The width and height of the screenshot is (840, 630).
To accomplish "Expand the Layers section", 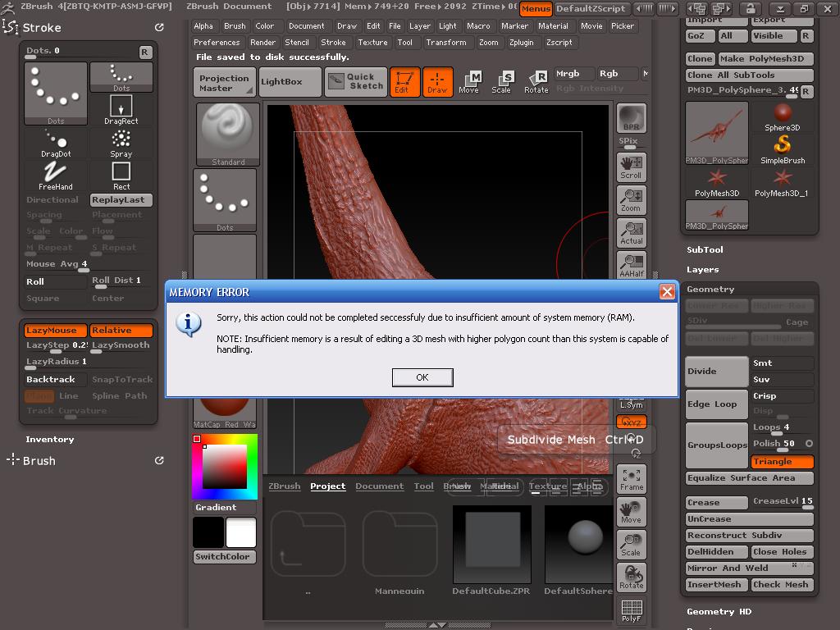I will point(703,269).
